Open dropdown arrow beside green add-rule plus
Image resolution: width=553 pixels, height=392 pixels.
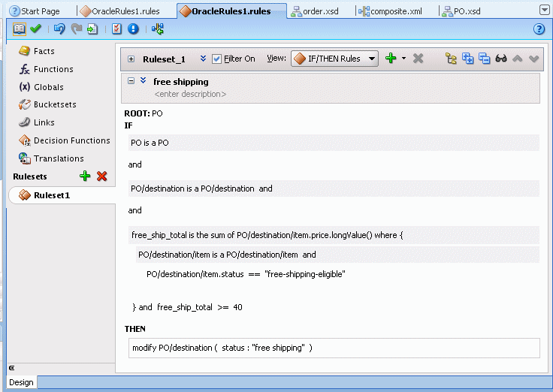tap(403, 59)
